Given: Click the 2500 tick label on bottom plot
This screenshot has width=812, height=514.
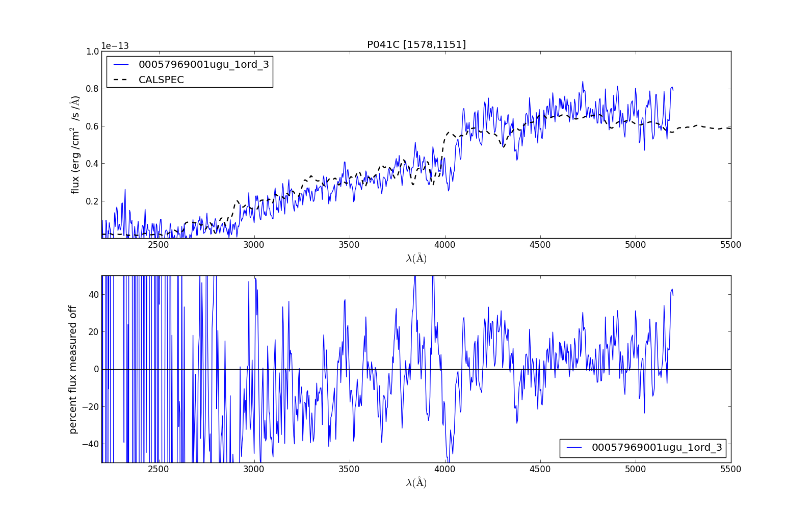Looking at the screenshot, I should pyautogui.click(x=158, y=469).
